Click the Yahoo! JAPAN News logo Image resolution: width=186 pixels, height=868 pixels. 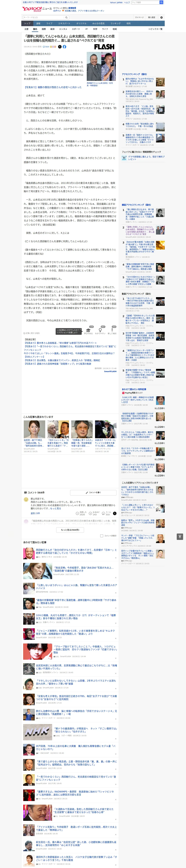37,9
